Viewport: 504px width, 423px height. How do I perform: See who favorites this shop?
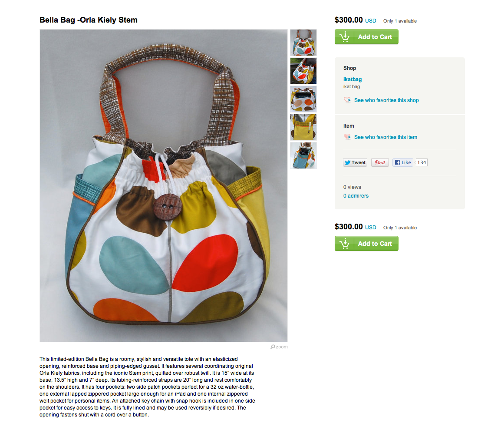pos(386,100)
